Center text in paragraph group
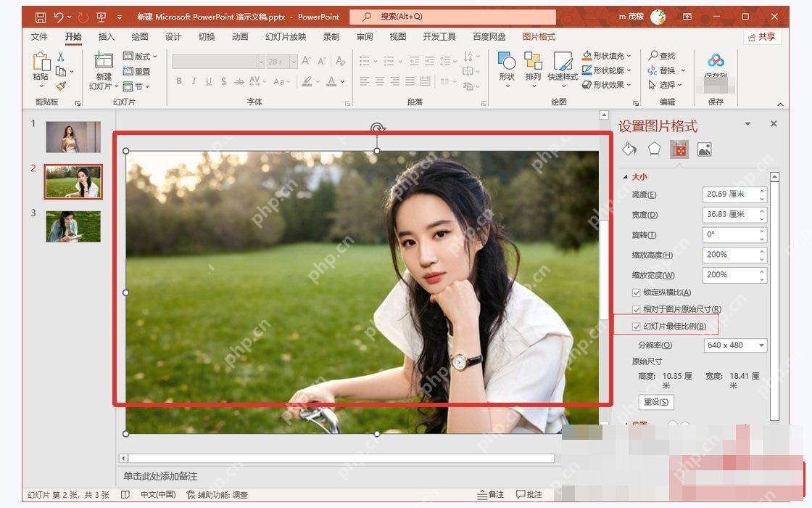Image resolution: width=812 pixels, height=508 pixels. [380, 81]
